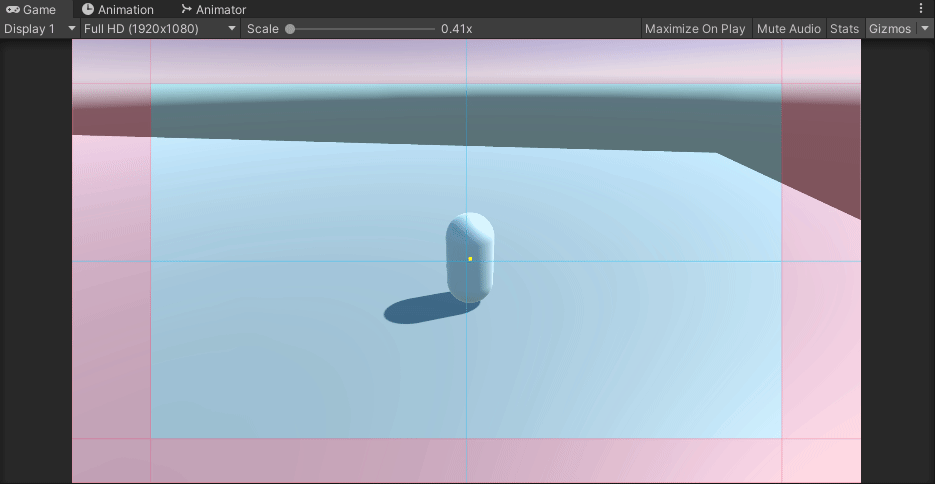
Task: Click the Scale slider handle
Action: pyautogui.click(x=290, y=29)
